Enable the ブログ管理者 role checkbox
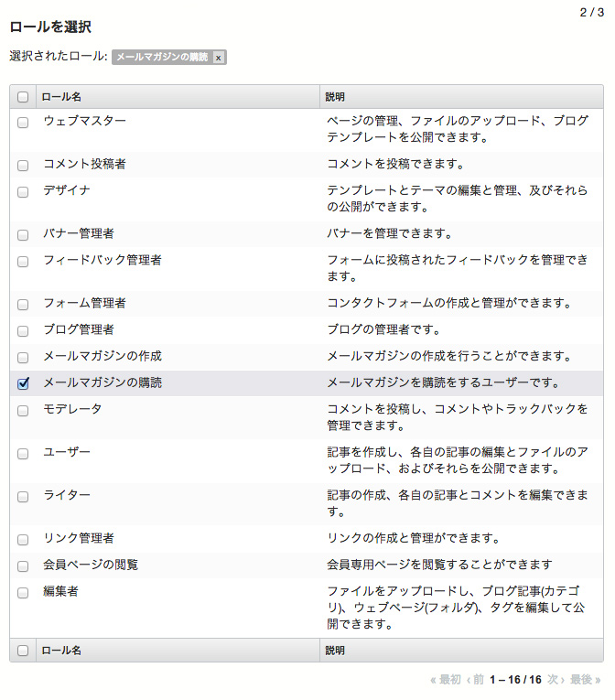 point(23,331)
